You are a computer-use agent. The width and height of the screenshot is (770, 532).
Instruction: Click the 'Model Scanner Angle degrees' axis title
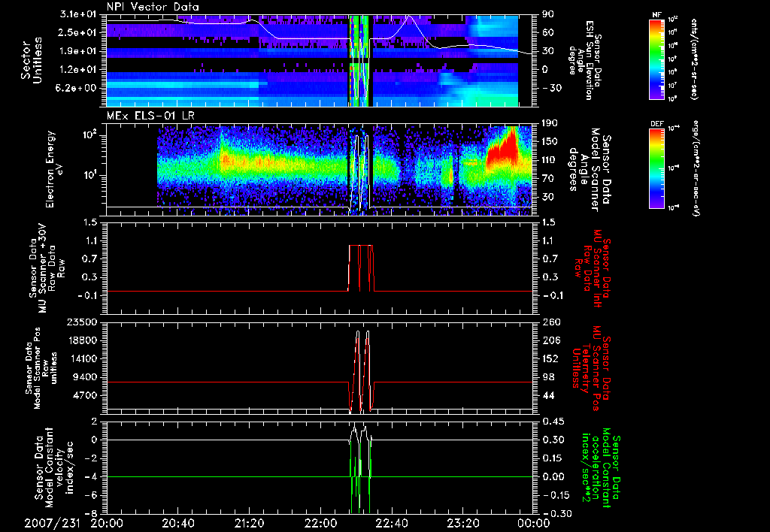pos(590,170)
